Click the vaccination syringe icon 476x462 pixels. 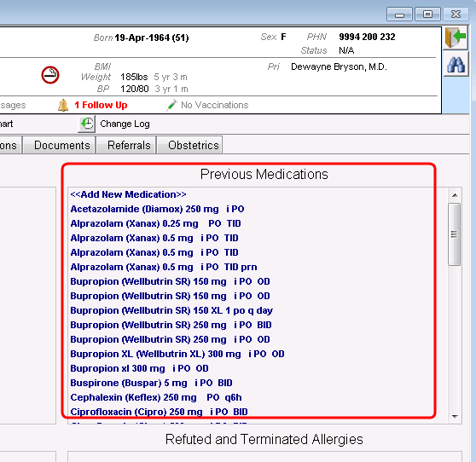point(171,105)
